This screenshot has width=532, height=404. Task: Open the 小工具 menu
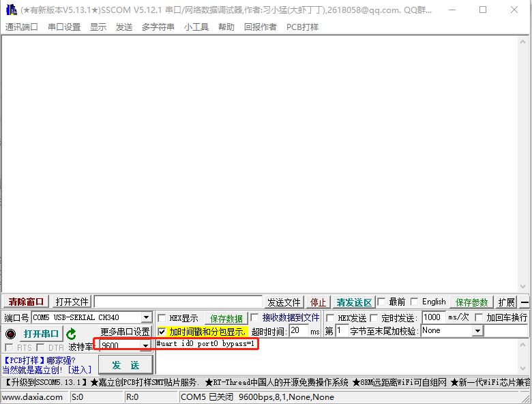click(x=196, y=27)
